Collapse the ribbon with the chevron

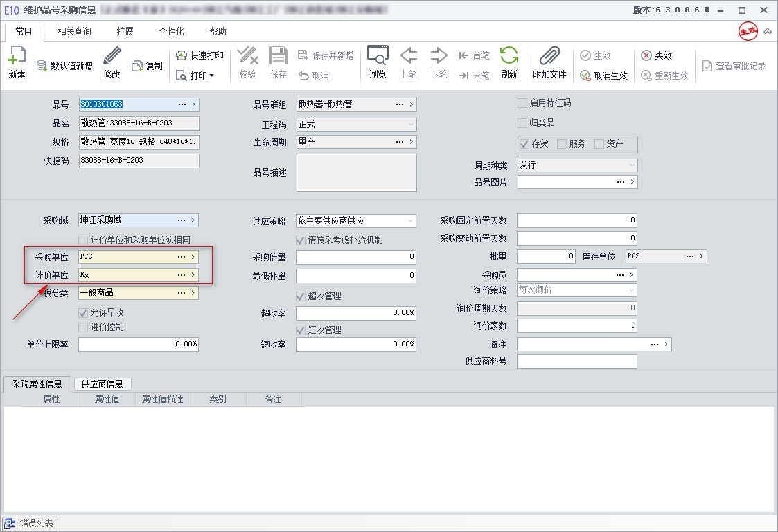tap(768, 31)
